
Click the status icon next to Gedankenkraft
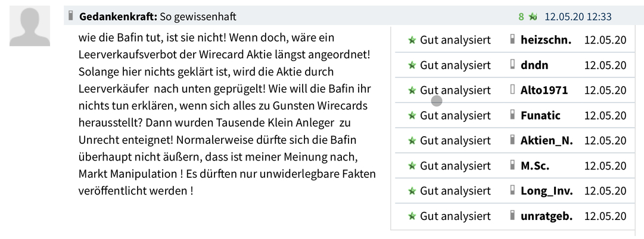coord(71,17)
